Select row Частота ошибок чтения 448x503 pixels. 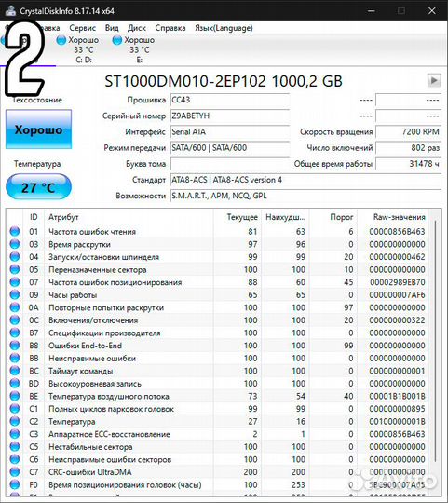218,231
